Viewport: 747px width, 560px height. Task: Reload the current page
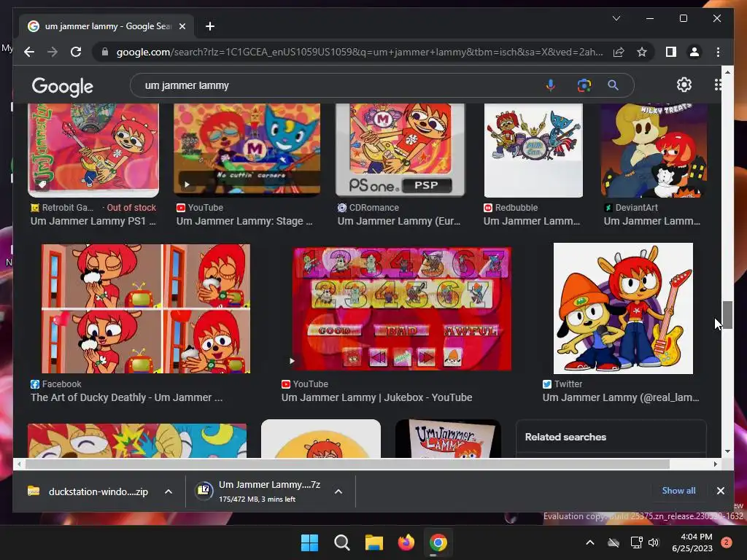click(76, 52)
